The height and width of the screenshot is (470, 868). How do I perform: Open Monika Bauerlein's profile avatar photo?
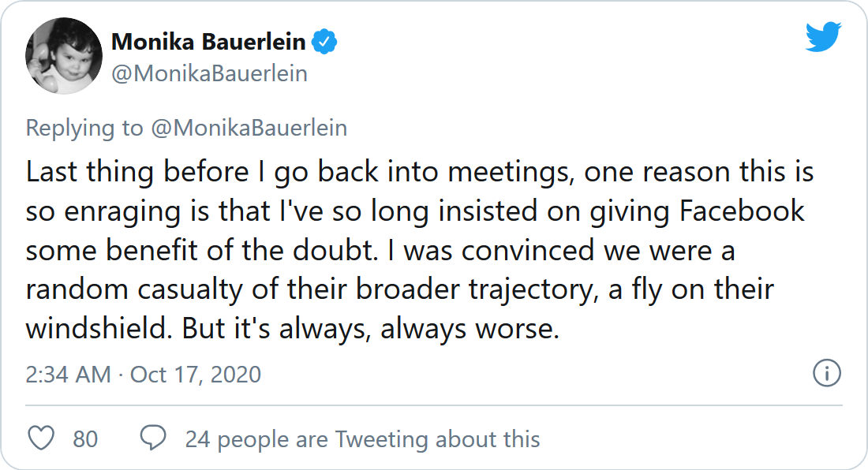coord(64,56)
